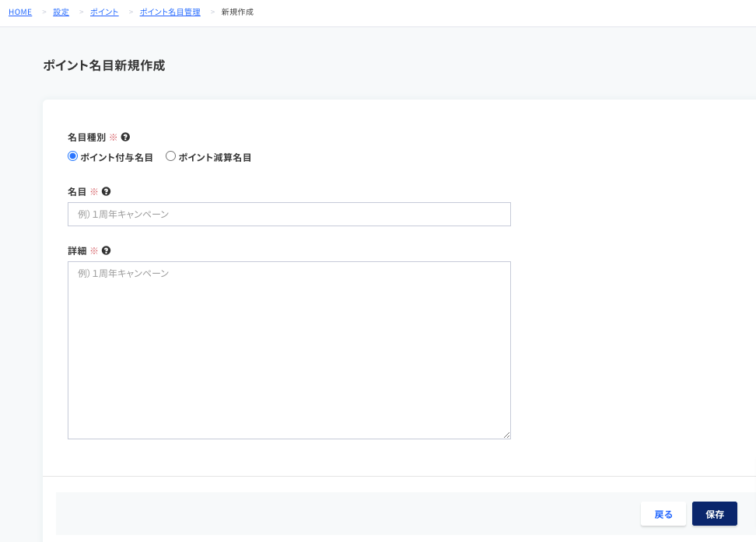Screen dimensions: 756x542
Task: Navigate to ポイント breadcrumb link
Action: coord(104,12)
